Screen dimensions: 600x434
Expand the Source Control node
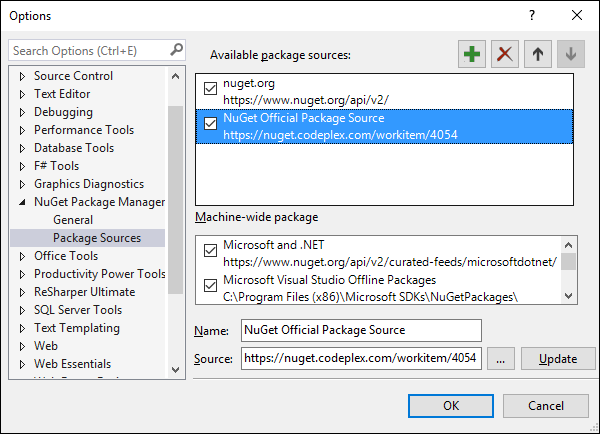(22, 76)
